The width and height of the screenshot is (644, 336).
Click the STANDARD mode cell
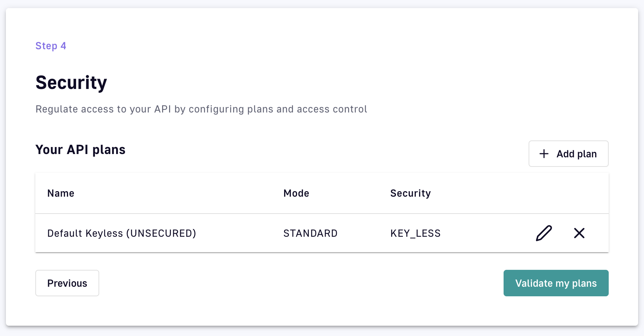tap(310, 233)
